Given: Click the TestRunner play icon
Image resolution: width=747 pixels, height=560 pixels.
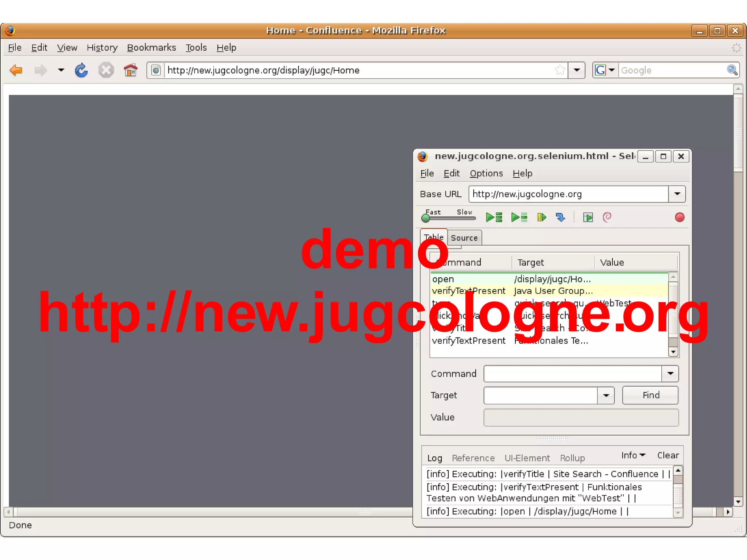Looking at the screenshot, I should [588, 217].
